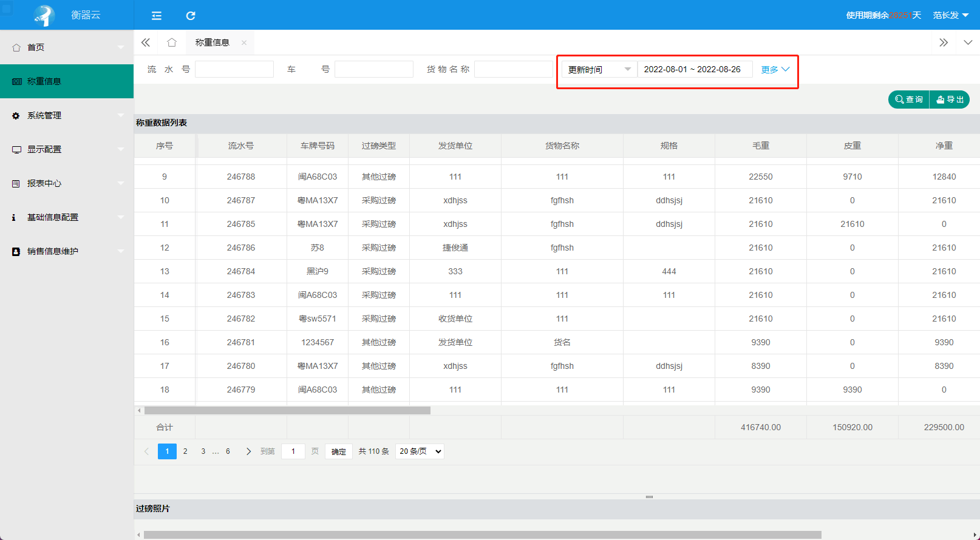
Task: Go to page 3
Action: click(203, 451)
